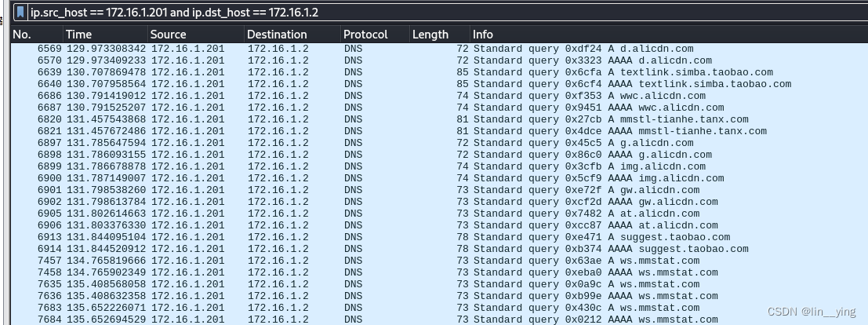The image size is (868, 325).
Task: Click DNS protocol cell of packet 6897
Action: (353, 143)
